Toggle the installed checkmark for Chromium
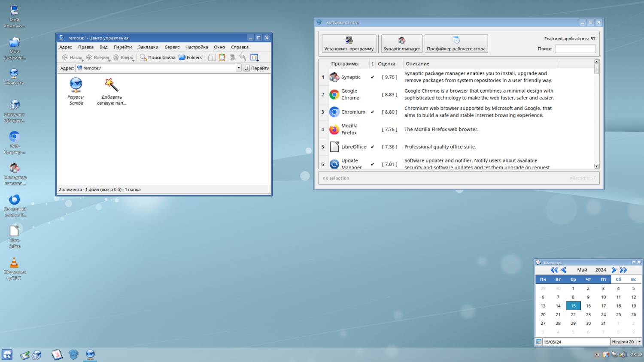The width and height of the screenshot is (644, 362). 372,112
